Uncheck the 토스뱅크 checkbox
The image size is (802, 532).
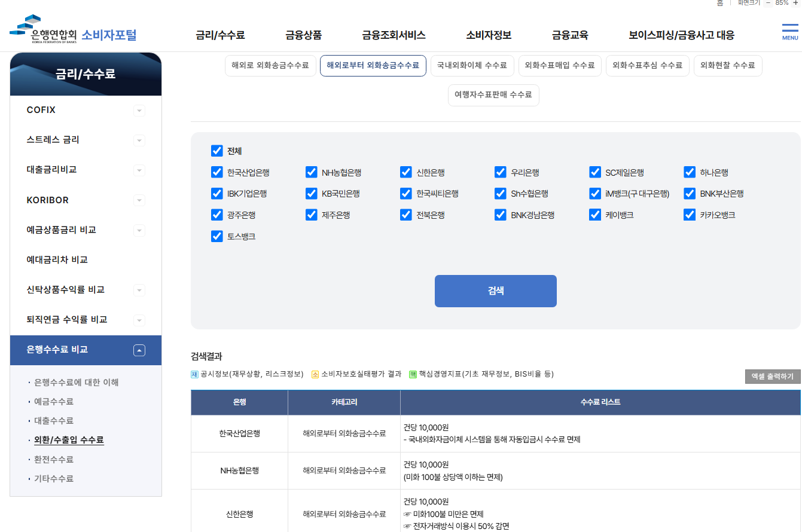point(216,236)
